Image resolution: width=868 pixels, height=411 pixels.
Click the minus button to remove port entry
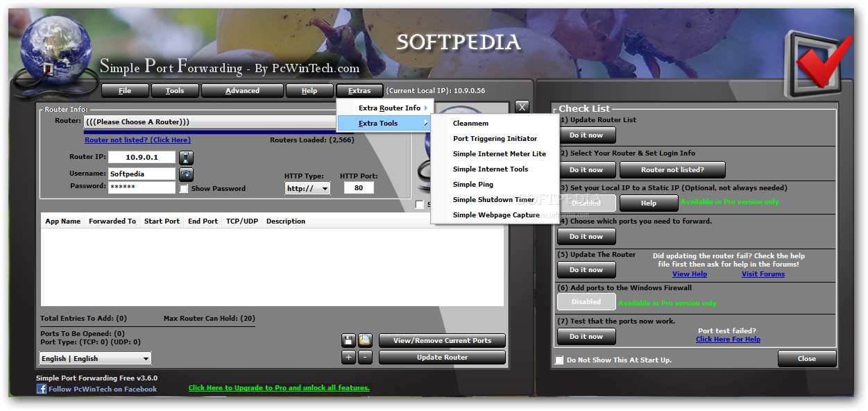(366, 358)
